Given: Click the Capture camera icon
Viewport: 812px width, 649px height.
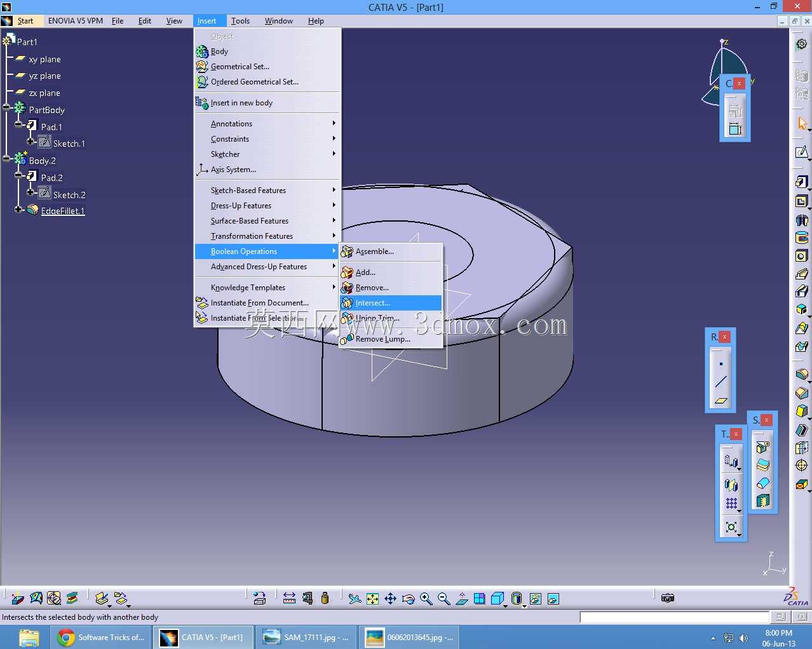Looking at the screenshot, I should pyautogui.click(x=667, y=598).
